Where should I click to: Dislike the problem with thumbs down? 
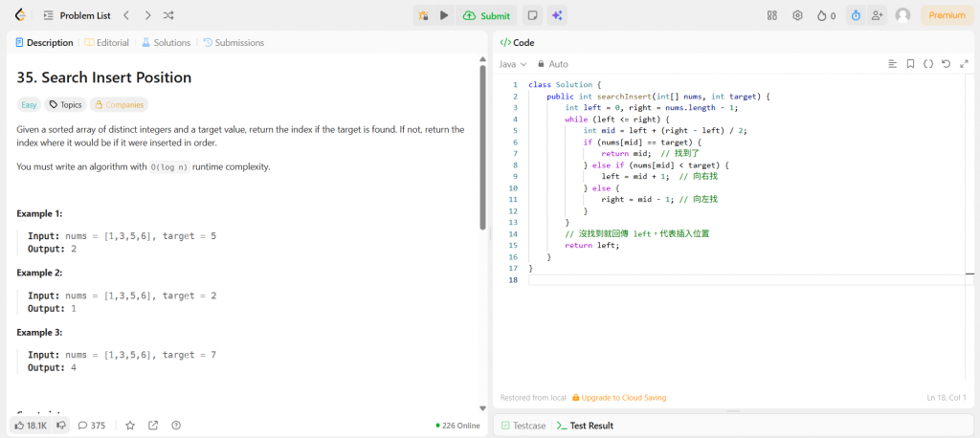[61, 426]
